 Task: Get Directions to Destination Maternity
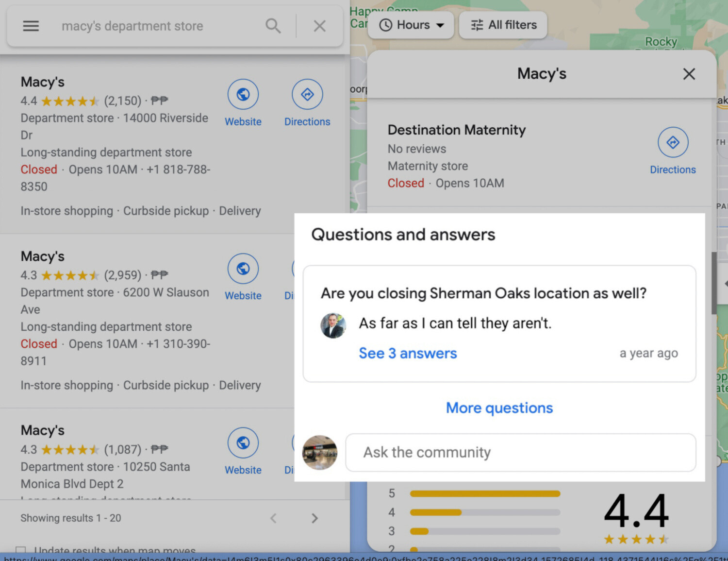click(673, 151)
